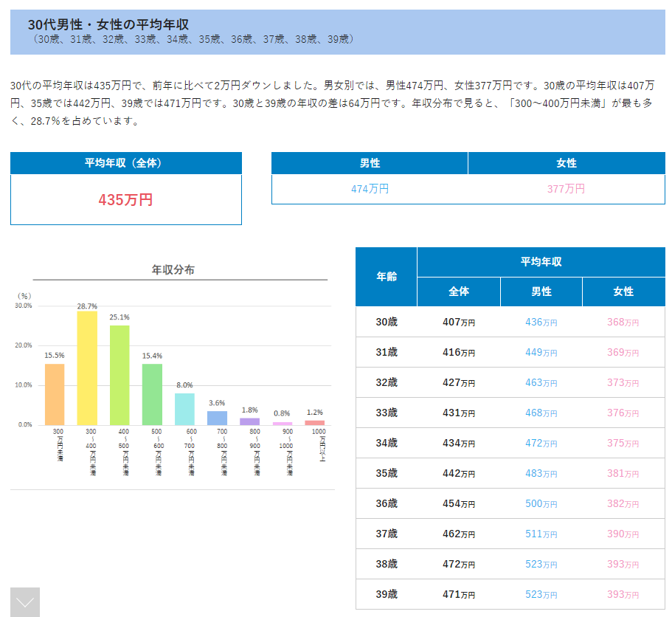Click the purple 1.8% bar
Viewport: 672px width, 617px height.
tap(250, 421)
